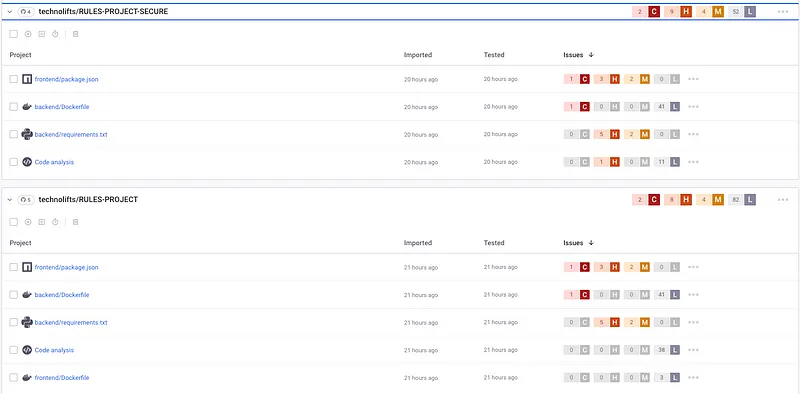The width and height of the screenshot is (800, 394).
Task: Open ellipsis dropdown for Code analysis with 38 low issues
Action: pyautogui.click(x=693, y=350)
